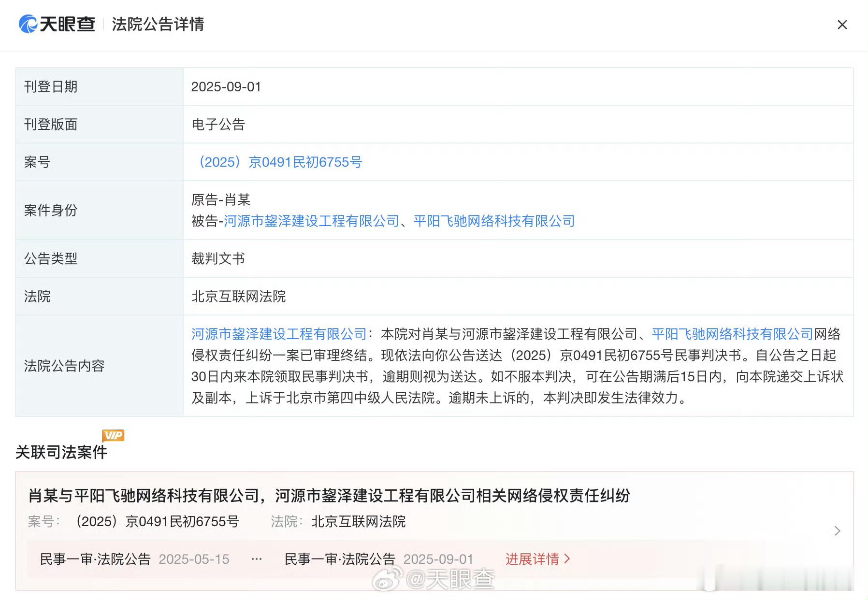Expand related case card with right chevron
868x600 pixels.
coord(838,531)
